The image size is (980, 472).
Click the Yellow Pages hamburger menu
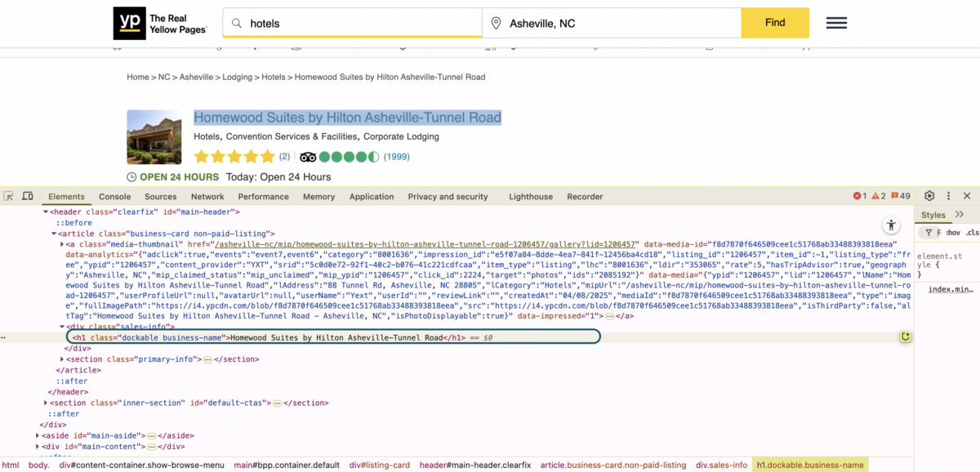pos(836,23)
